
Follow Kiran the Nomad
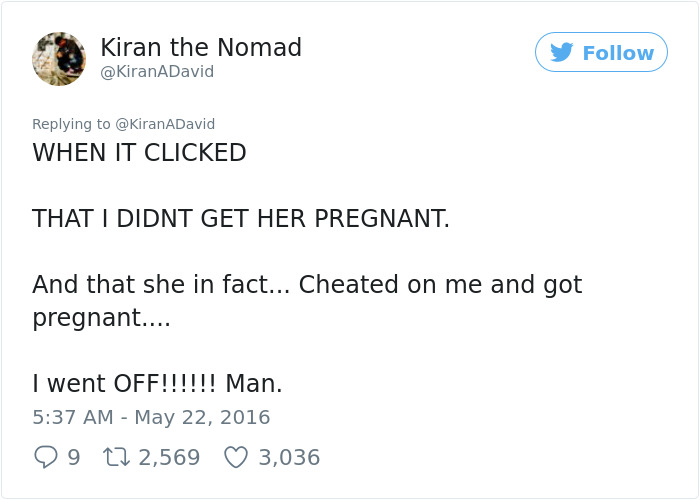(601, 53)
